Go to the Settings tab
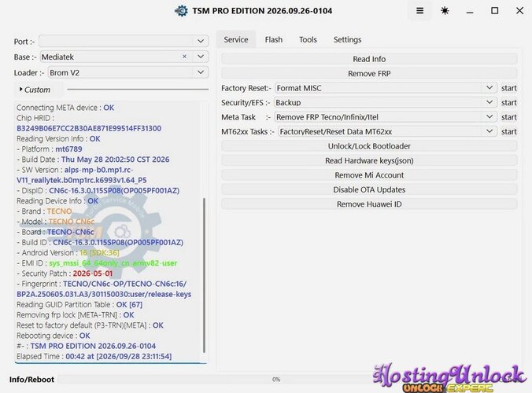Image resolution: width=532 pixels, height=393 pixels. click(x=347, y=39)
